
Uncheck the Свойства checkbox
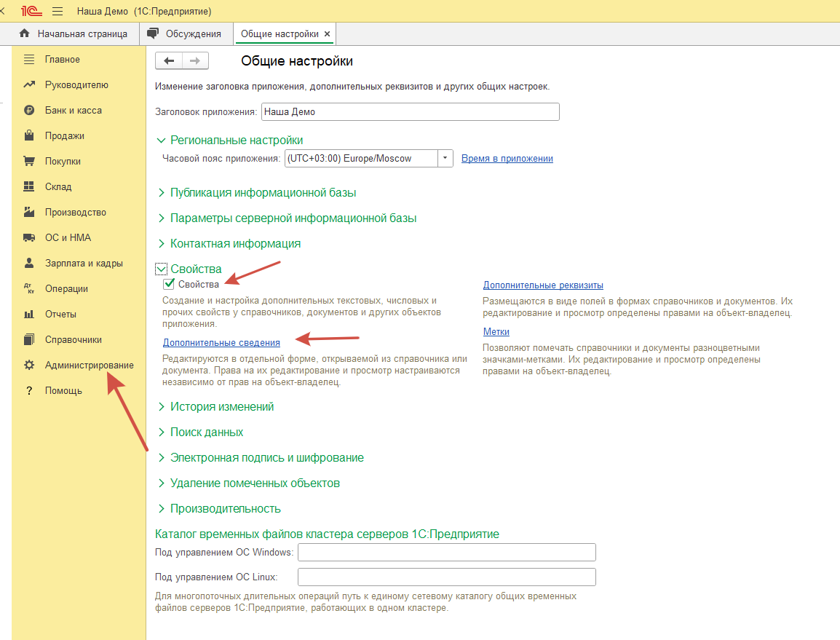169,284
